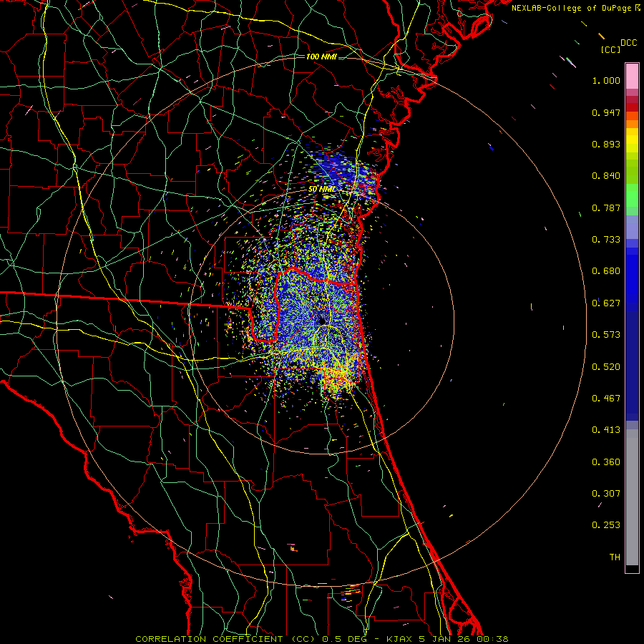This screenshot has width=644, height=644.
Task: Click the 0.947 colorbar value
Action: tap(606, 112)
